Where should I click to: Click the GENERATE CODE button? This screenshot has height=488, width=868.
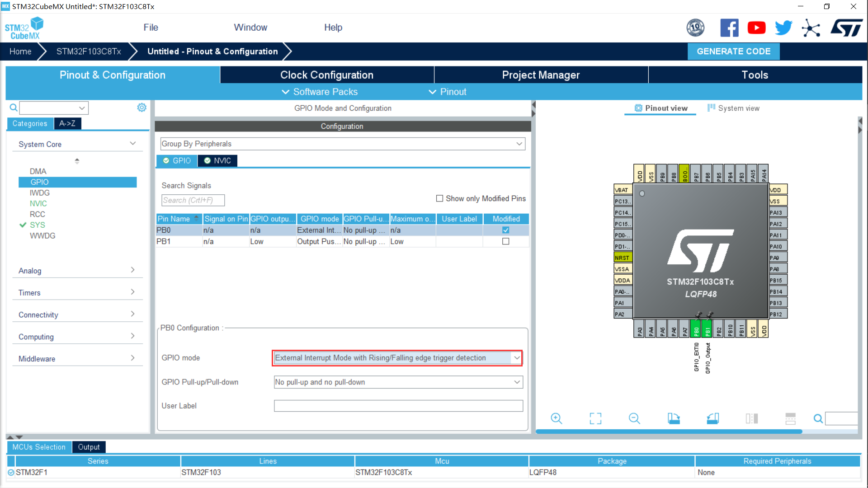pyautogui.click(x=733, y=52)
